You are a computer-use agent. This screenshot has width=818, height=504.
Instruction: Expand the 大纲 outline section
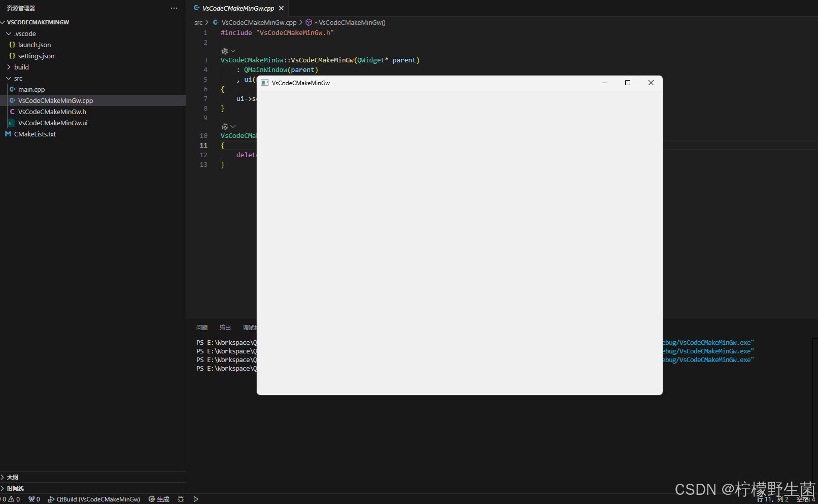[x=13, y=477]
